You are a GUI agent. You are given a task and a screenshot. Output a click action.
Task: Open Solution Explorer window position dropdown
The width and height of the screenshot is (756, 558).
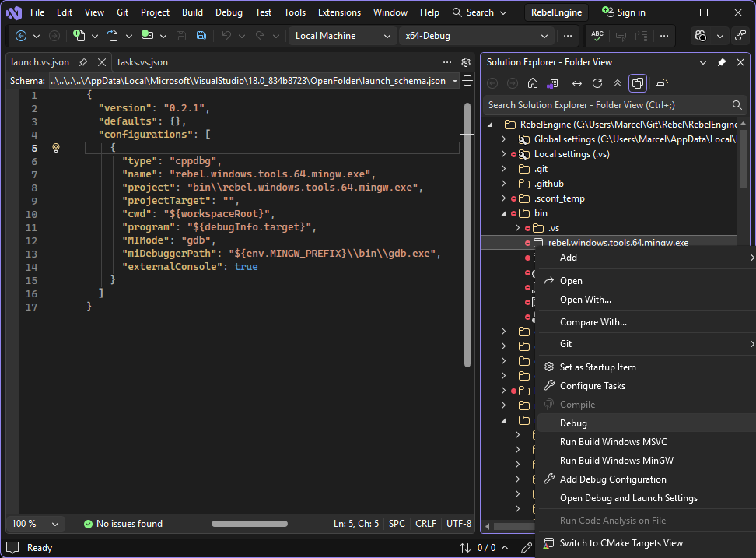(703, 62)
